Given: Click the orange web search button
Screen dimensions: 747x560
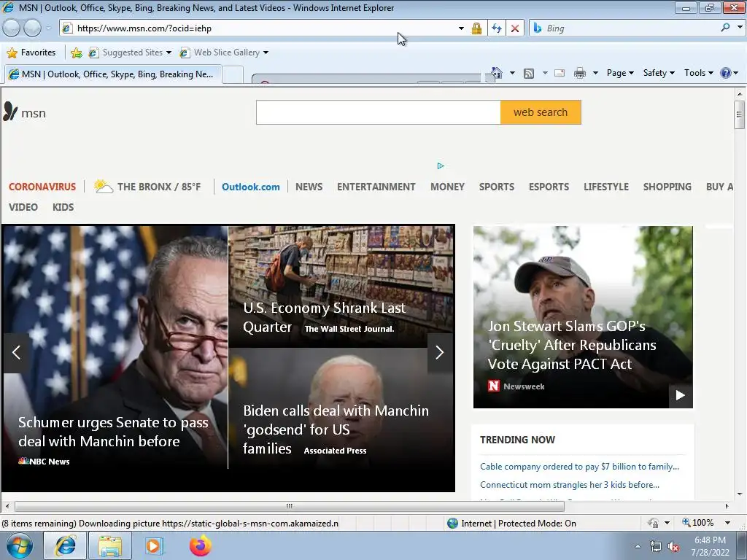Looking at the screenshot, I should tap(541, 112).
